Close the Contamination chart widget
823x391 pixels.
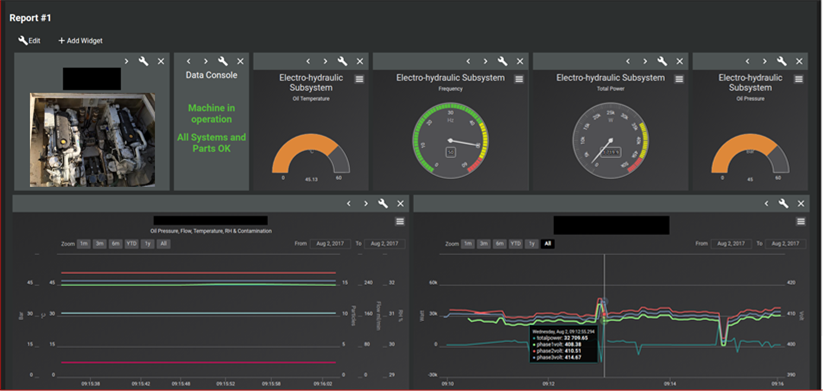[x=400, y=204]
